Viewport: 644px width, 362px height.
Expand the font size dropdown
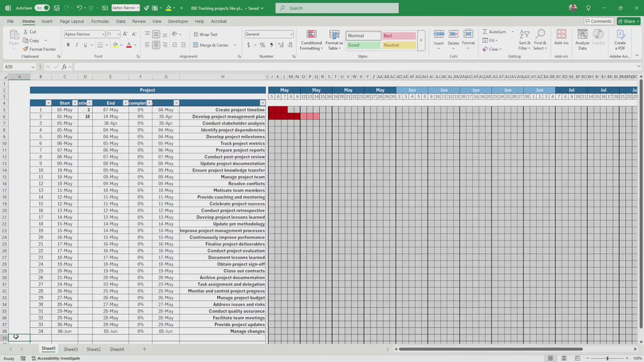[x=118, y=35]
